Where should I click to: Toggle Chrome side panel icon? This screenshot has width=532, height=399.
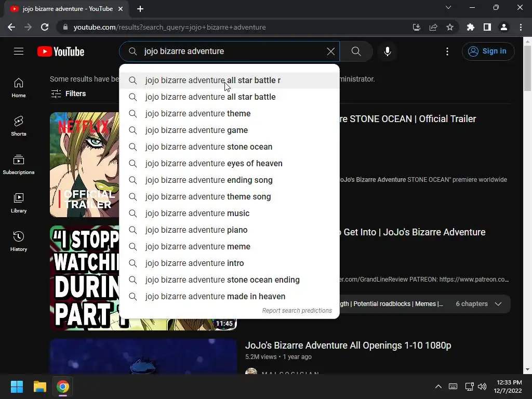tap(487, 27)
